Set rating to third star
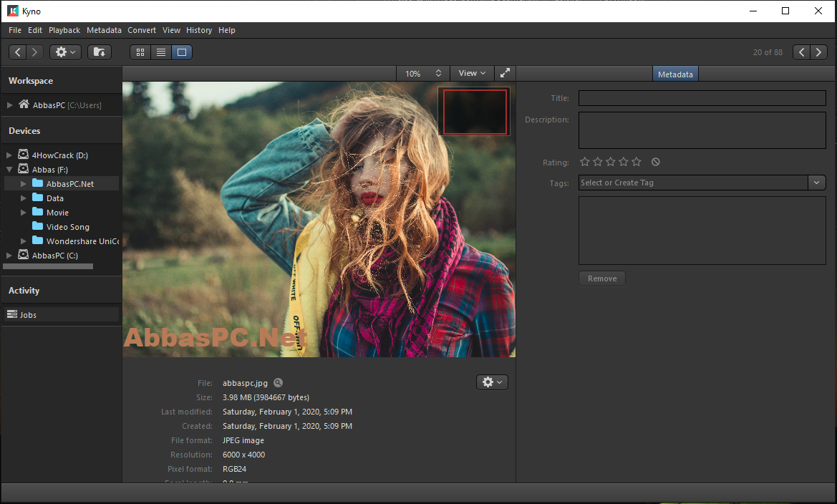This screenshot has height=504, width=837. coord(611,162)
